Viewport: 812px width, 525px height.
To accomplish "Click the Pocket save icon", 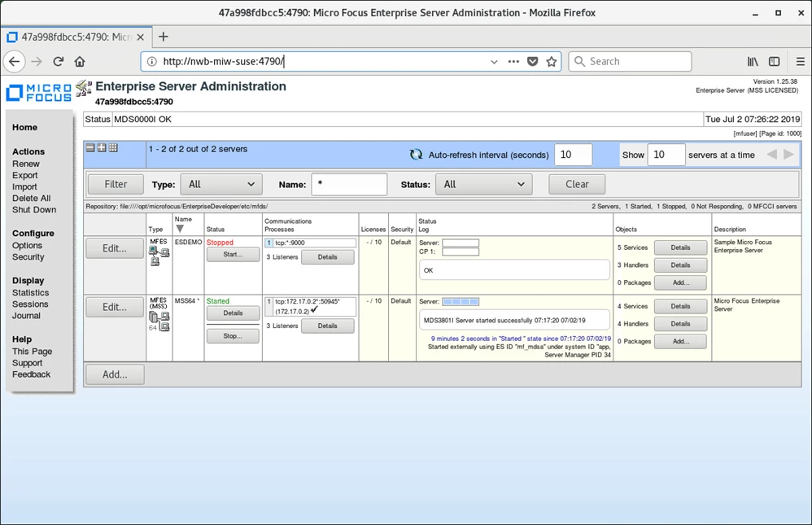I will [532, 62].
